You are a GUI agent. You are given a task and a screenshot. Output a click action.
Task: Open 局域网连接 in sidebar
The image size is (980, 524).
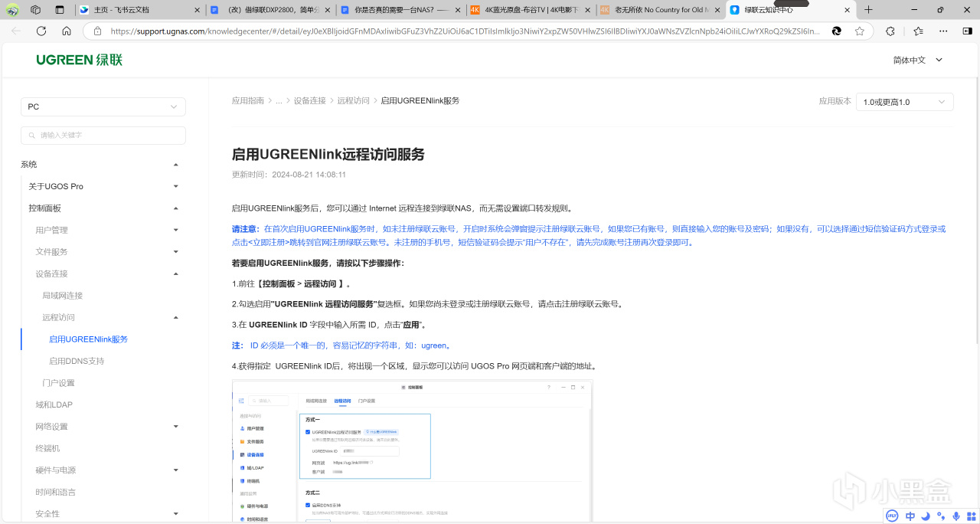63,296
